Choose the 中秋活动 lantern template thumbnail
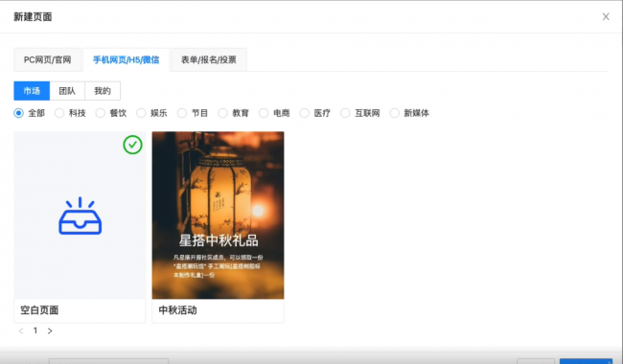The height and width of the screenshot is (364, 623). click(x=219, y=216)
